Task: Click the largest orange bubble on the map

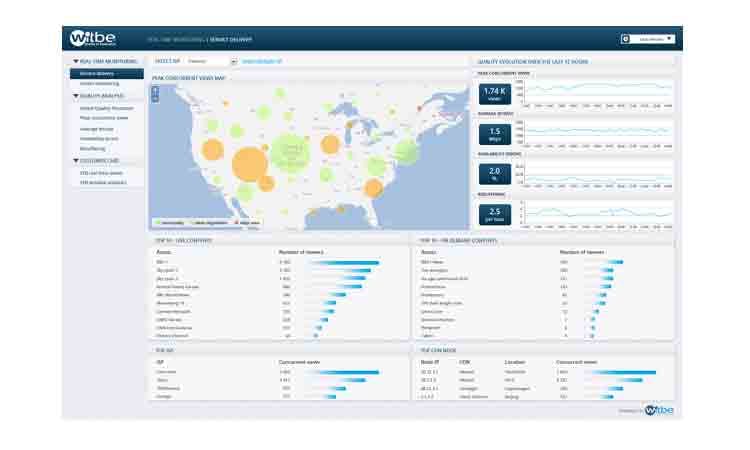Action: click(250, 164)
